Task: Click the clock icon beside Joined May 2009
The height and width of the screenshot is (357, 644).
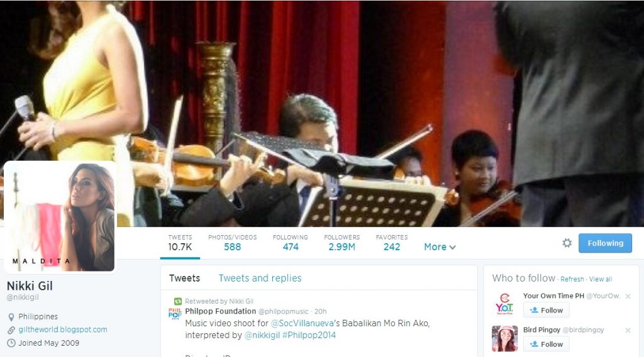Action: point(11,343)
